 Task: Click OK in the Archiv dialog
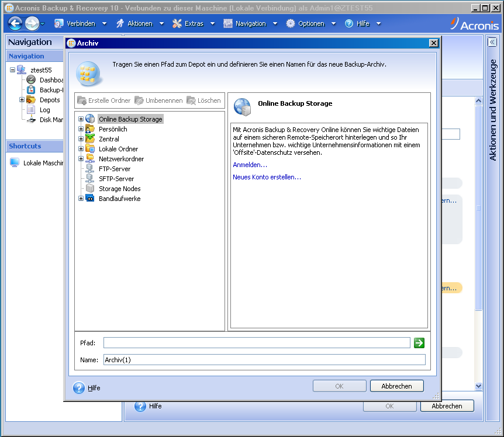click(340, 386)
